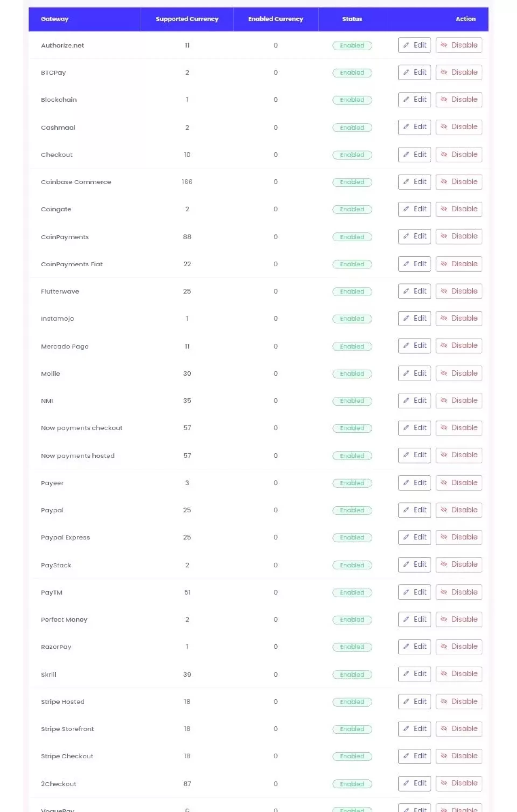Click the pencil icon in Authorize.net row

click(x=406, y=45)
